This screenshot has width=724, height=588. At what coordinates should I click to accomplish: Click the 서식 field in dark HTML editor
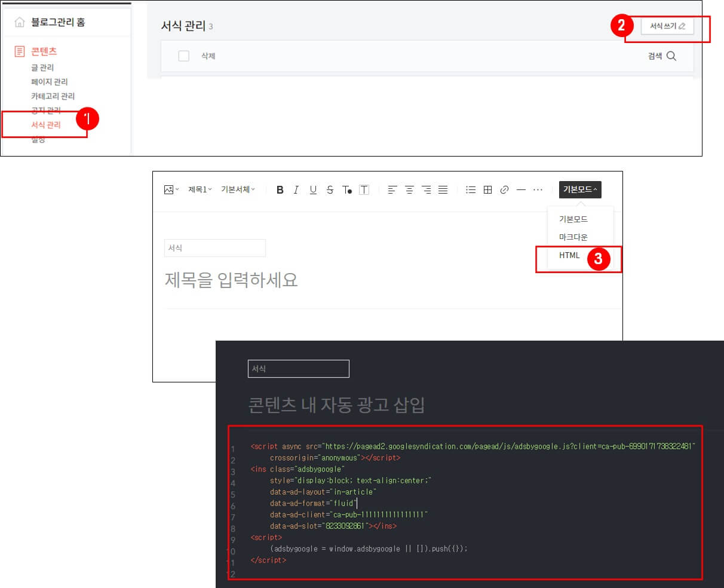[x=299, y=369]
